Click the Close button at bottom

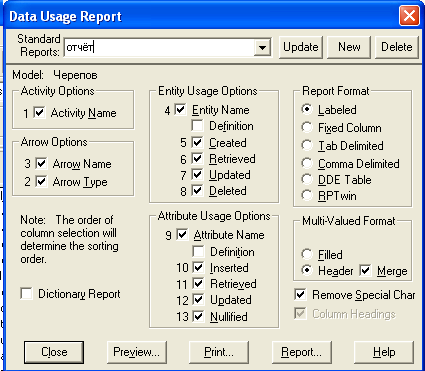(54, 352)
